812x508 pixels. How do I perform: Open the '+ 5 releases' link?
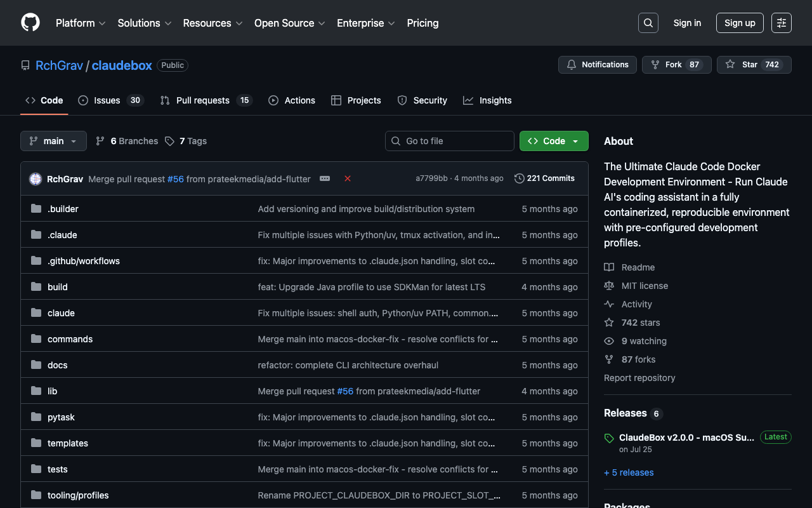629,472
